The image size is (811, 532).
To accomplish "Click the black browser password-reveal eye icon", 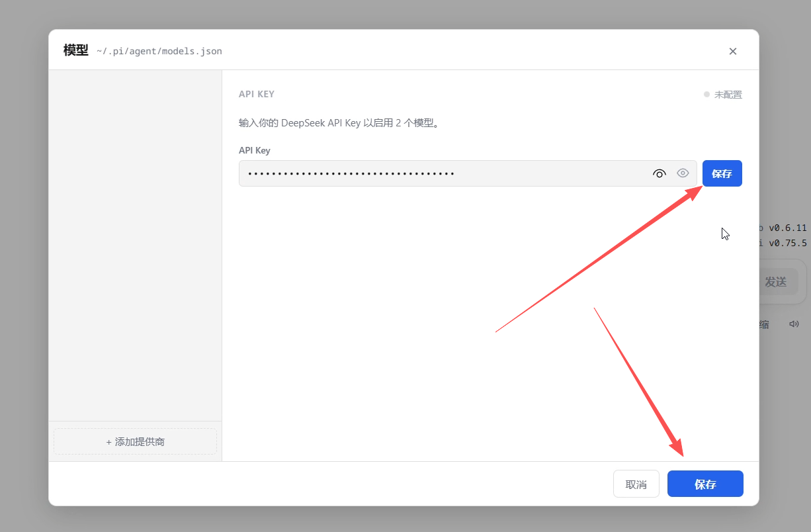I will [659, 173].
